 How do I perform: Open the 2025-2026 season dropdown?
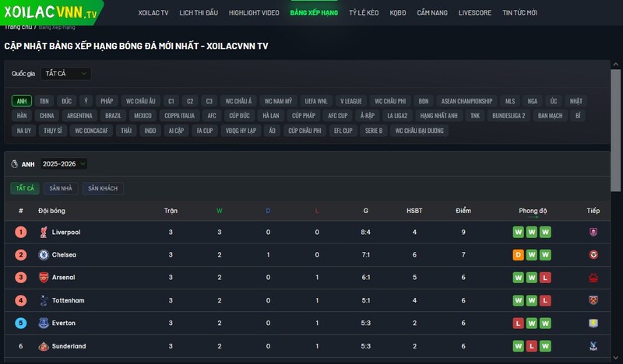coord(64,164)
